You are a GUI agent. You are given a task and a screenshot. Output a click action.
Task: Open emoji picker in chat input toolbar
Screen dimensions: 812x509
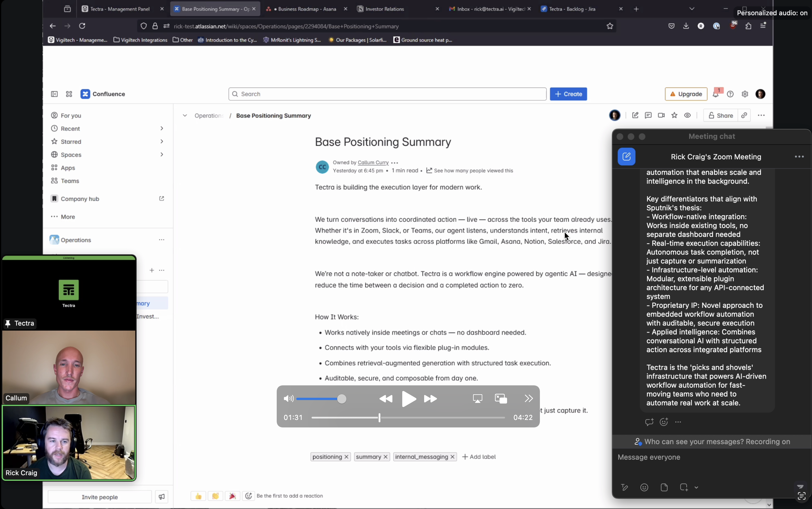(644, 487)
